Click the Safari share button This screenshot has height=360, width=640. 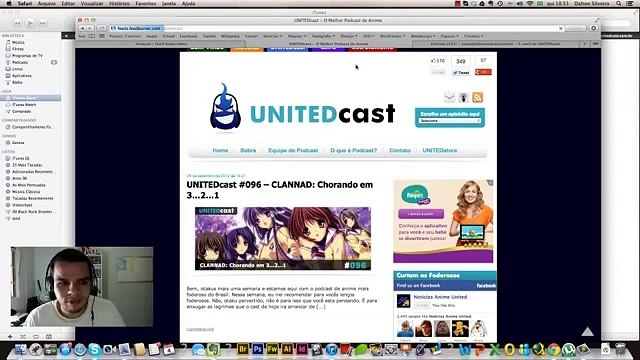pyautogui.click(x=102, y=28)
